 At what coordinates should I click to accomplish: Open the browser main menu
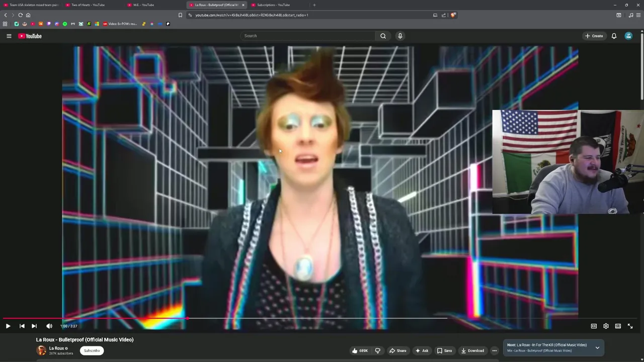pos(638,15)
